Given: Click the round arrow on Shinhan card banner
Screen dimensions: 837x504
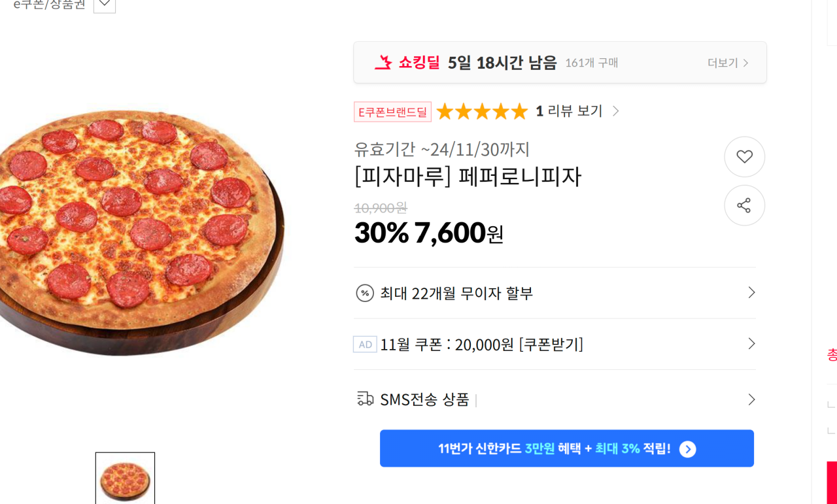Looking at the screenshot, I should (x=687, y=449).
